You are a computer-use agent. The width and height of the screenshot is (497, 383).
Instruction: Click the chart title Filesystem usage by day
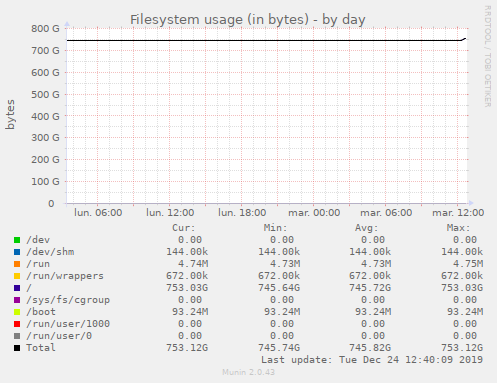coord(248,20)
